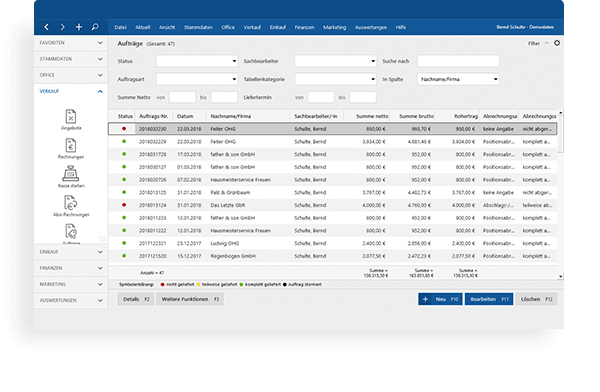Open the Verkauf menu
The image size is (600, 392).
click(x=252, y=27)
